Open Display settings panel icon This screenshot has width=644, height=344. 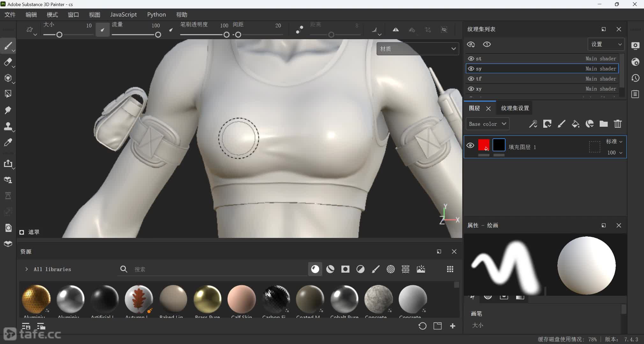pyautogui.click(x=635, y=46)
